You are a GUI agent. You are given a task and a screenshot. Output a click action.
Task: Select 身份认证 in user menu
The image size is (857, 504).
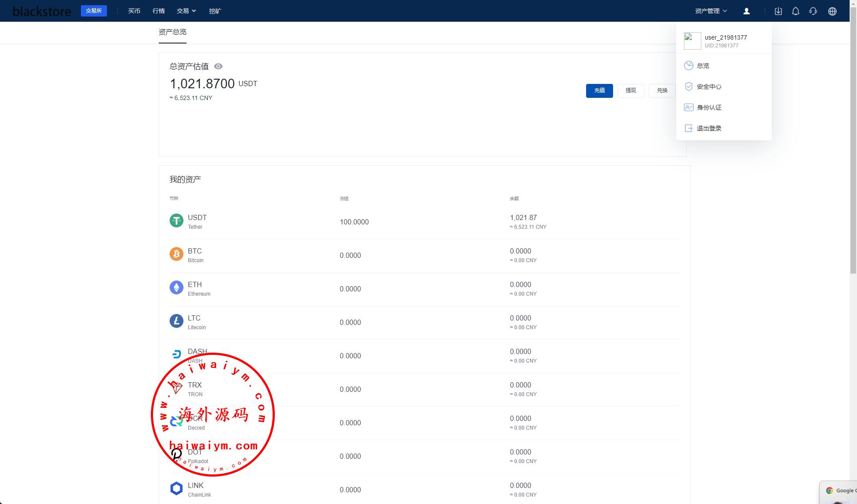pos(709,107)
